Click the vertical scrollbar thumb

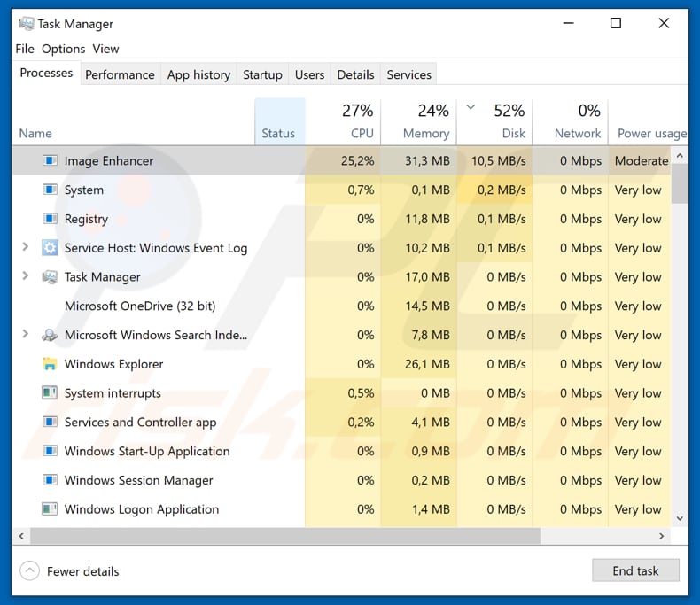click(680, 184)
